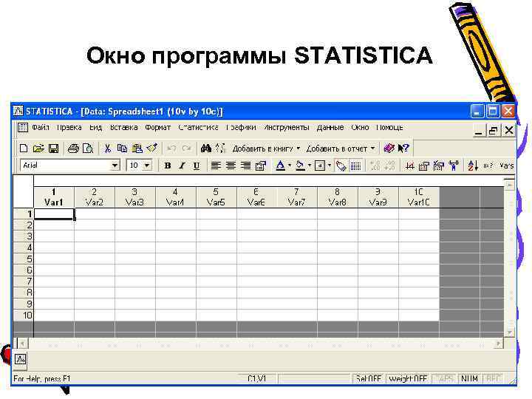Click the recalculate x=? icon

pyautogui.click(x=488, y=166)
